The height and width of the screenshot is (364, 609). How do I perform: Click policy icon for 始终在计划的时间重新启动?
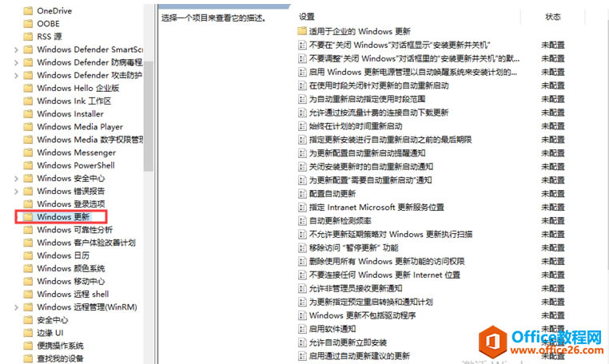click(302, 126)
